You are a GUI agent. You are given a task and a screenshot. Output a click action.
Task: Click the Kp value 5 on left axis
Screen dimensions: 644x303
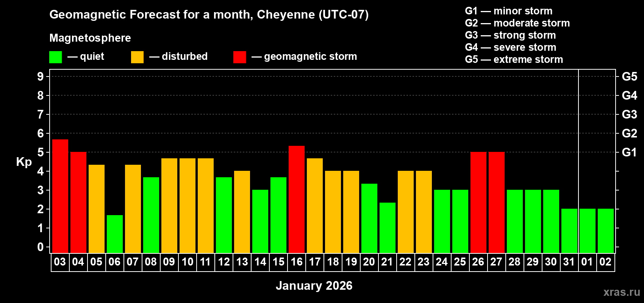tap(41, 152)
